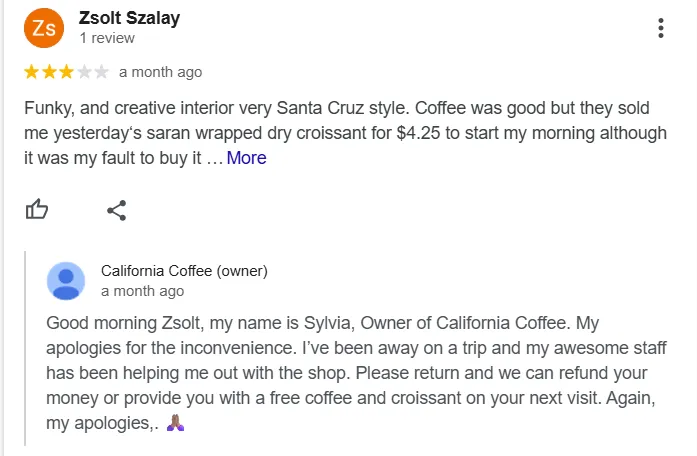Viewport: 697px width, 456px height.
Task: Click the second filled rating star
Action: (49, 72)
